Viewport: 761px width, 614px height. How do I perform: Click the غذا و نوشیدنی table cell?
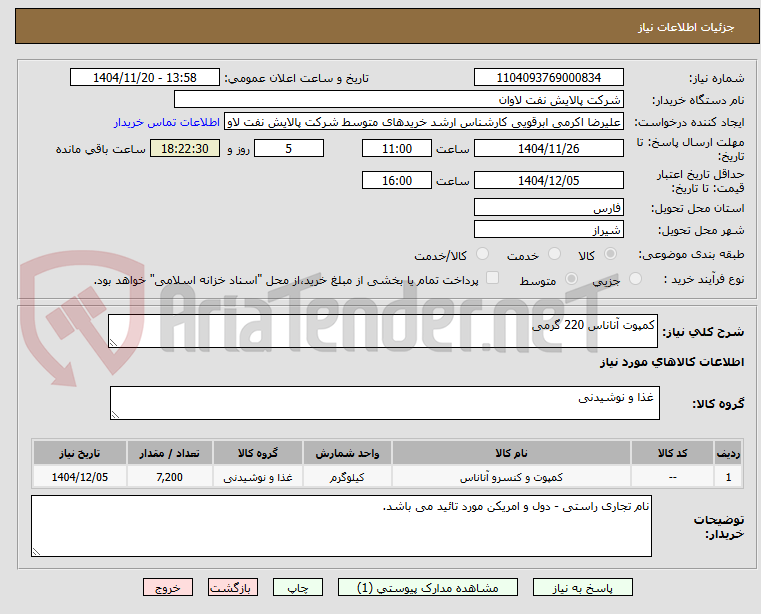(x=258, y=477)
